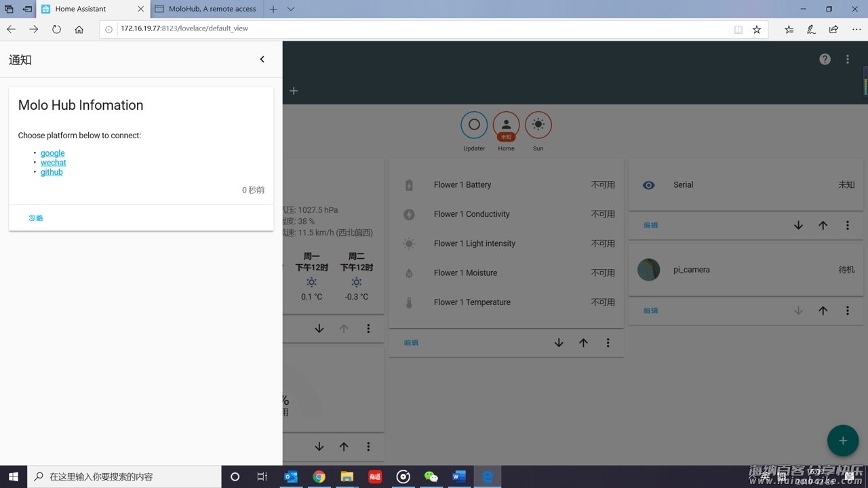
Task: Click the Sun badge icon
Action: click(538, 125)
